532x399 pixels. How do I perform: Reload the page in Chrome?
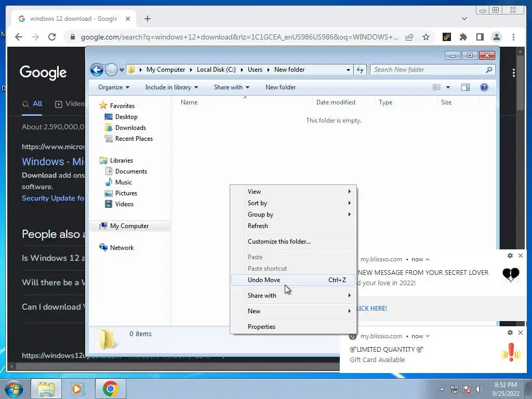pos(52,37)
